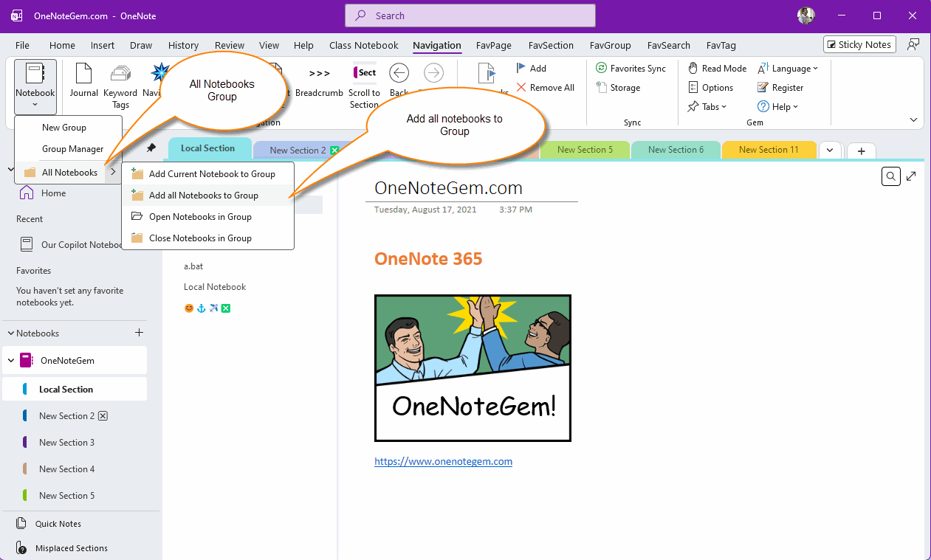Click the page search magnifier icon
931x560 pixels.
pyautogui.click(x=891, y=176)
